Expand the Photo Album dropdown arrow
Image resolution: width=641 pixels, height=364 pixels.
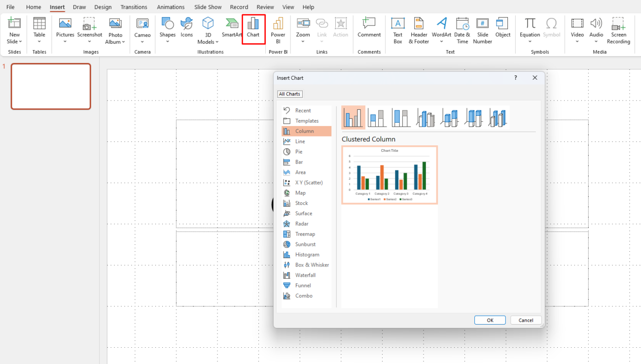[x=123, y=42]
